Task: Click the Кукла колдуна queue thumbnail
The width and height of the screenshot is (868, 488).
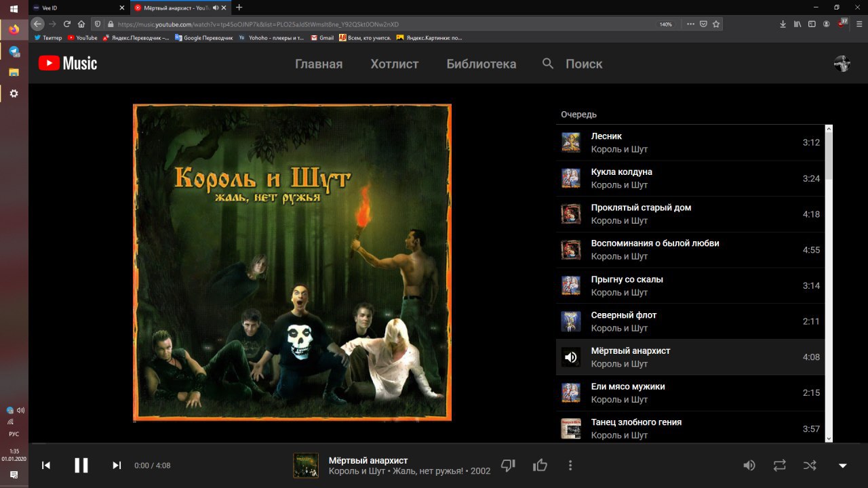Action: (571, 178)
